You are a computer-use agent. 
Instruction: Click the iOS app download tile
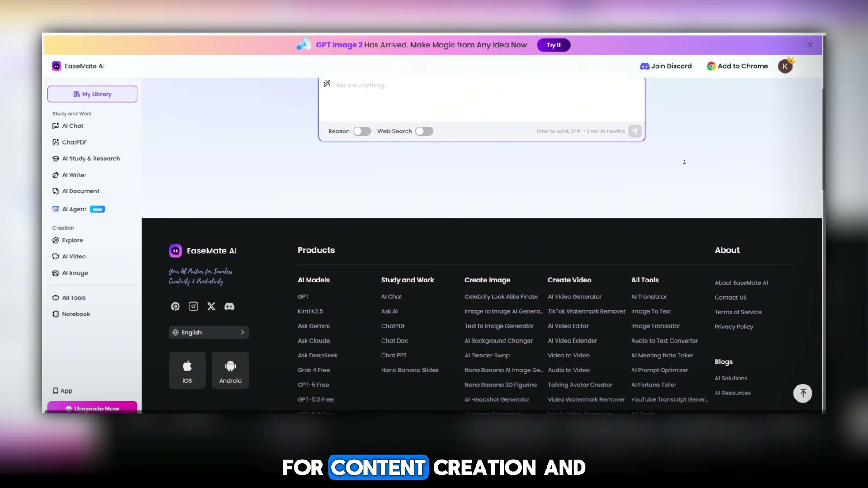(187, 371)
